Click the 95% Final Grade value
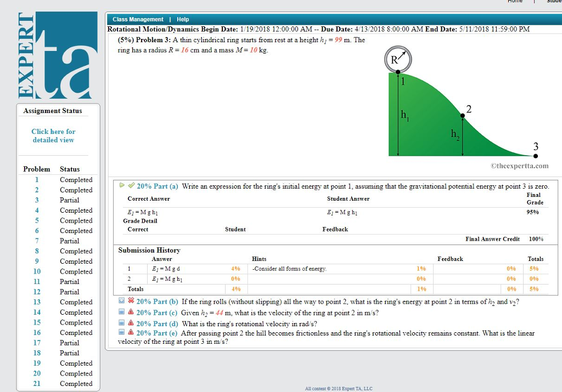This screenshot has height=392, width=562. coord(533,211)
